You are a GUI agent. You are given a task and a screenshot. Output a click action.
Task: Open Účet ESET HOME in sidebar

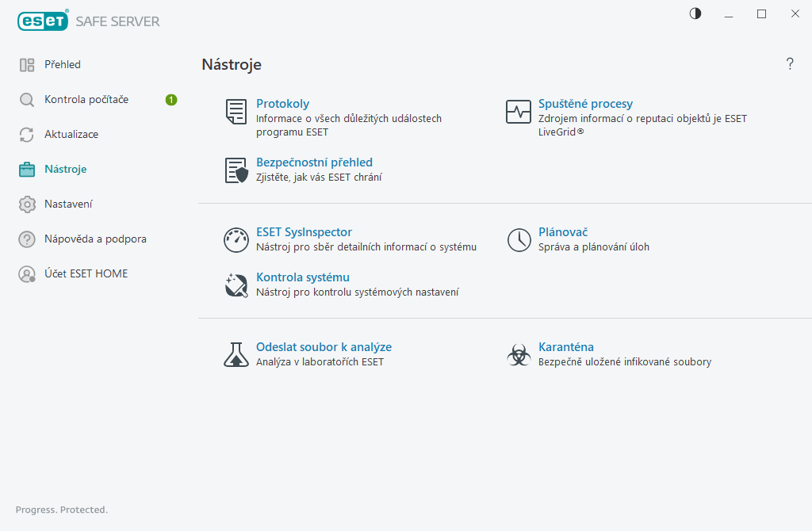86,273
